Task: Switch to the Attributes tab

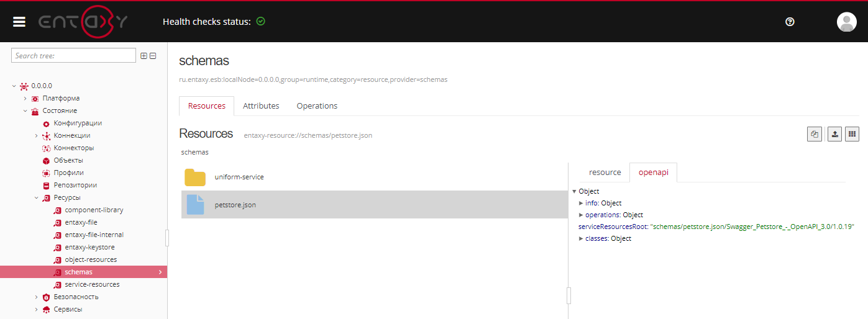Action: tap(261, 106)
